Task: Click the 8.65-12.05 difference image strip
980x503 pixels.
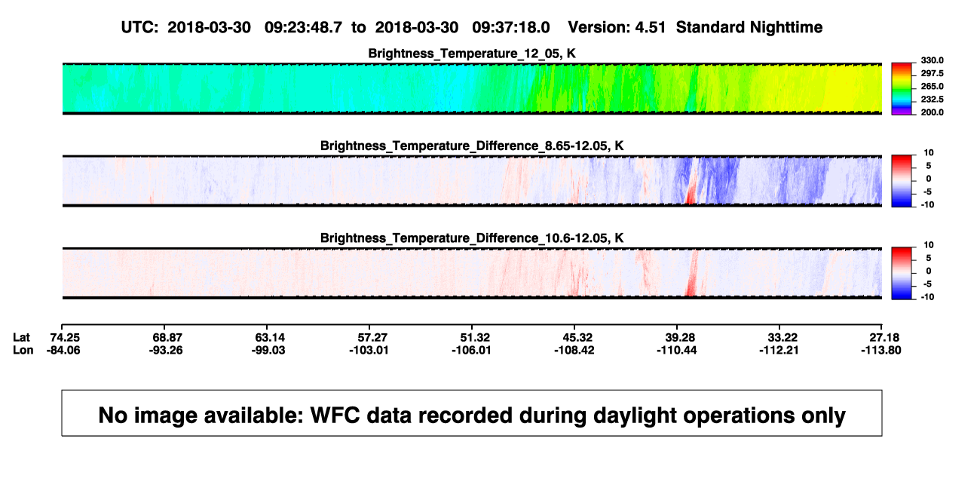Action: 472,180
